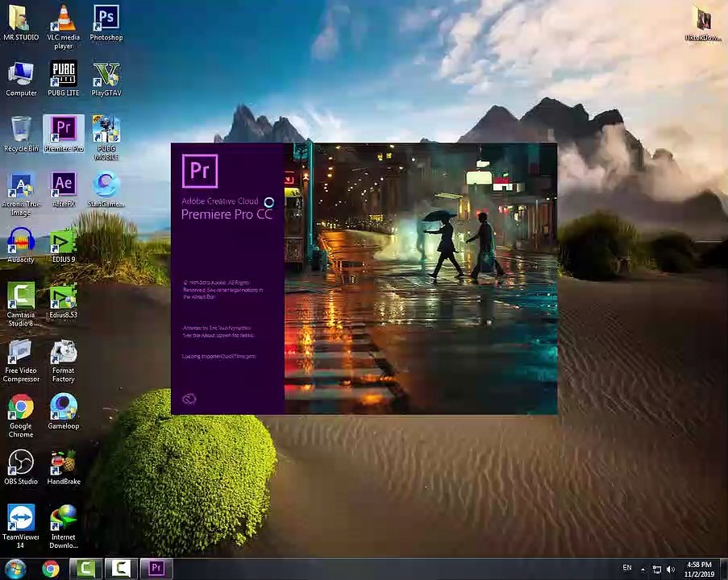Click the Premiere Pro CC title text
The height and width of the screenshot is (580, 728).
tap(227, 214)
